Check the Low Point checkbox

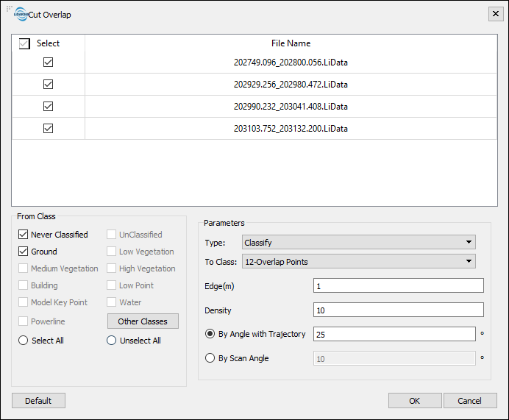click(x=111, y=285)
